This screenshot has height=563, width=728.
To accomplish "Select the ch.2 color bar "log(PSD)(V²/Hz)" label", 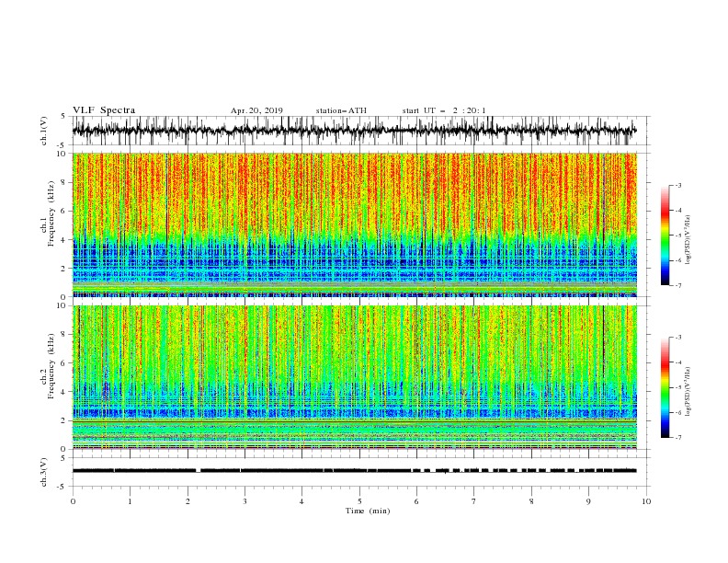I will pos(688,391).
